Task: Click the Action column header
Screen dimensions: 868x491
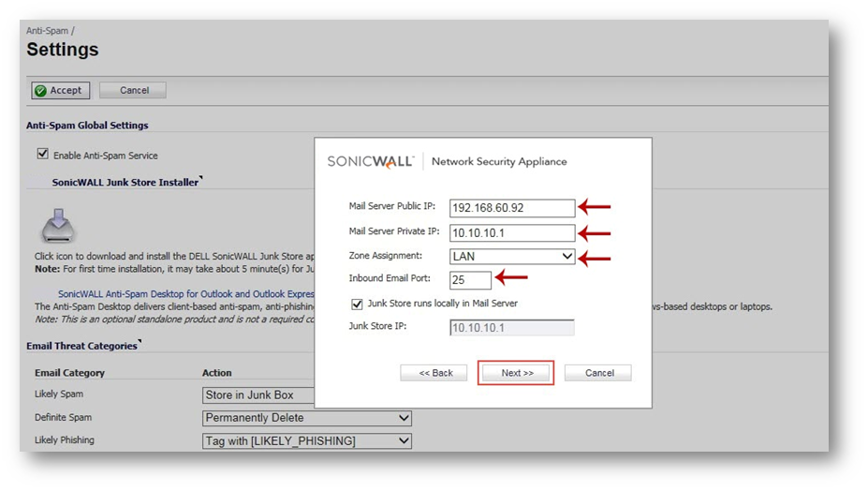Action: point(216,373)
